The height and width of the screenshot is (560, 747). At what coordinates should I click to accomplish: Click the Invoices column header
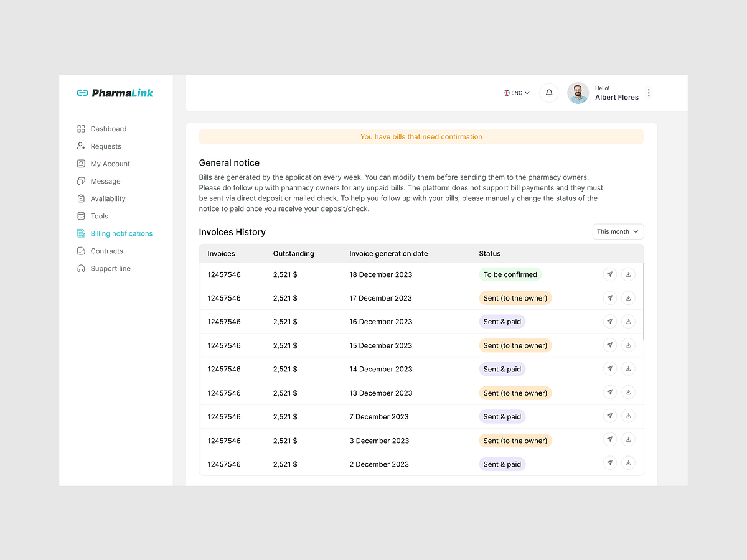coord(222,254)
